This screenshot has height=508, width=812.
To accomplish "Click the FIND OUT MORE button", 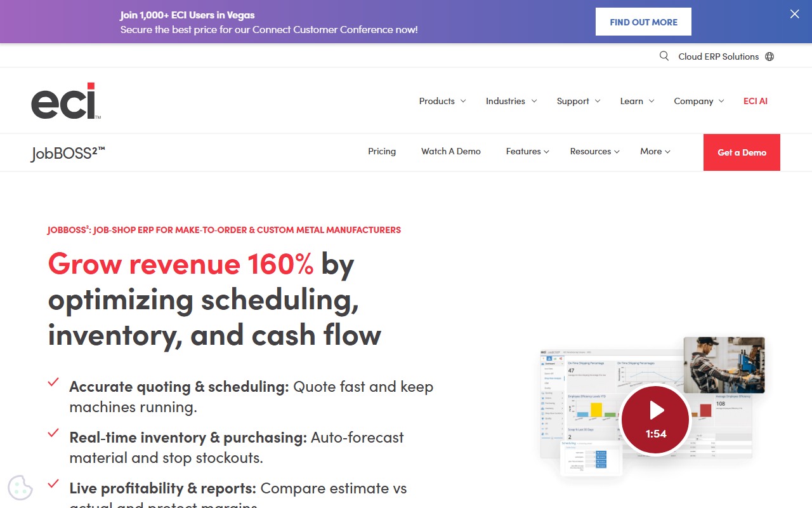I will (643, 22).
